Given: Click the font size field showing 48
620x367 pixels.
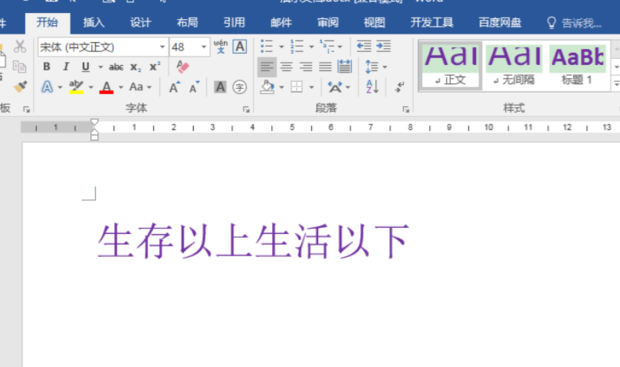Looking at the screenshot, I should pos(185,47).
